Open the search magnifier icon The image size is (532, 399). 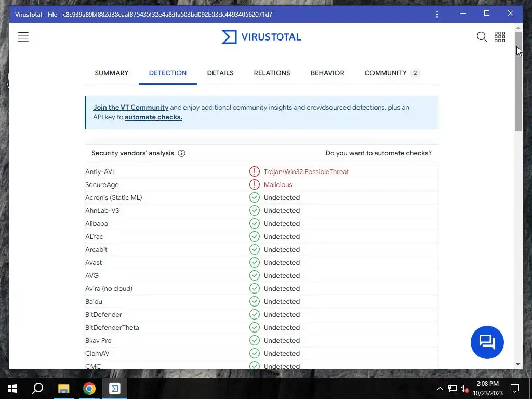pyautogui.click(x=482, y=37)
